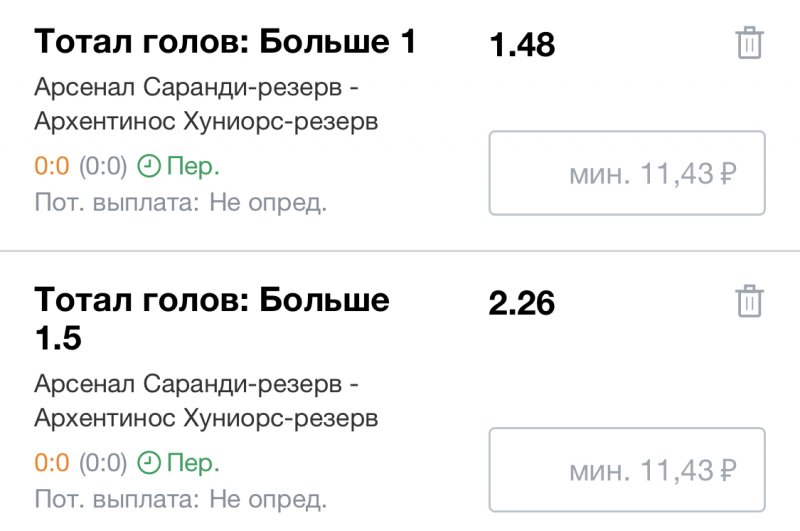Select the green "Пер." label in the first bet

tap(192, 165)
